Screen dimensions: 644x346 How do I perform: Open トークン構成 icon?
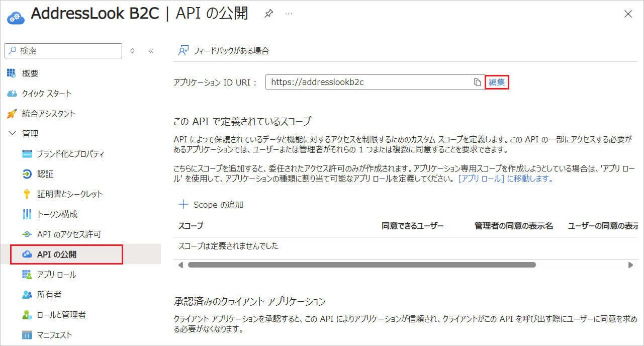27,214
